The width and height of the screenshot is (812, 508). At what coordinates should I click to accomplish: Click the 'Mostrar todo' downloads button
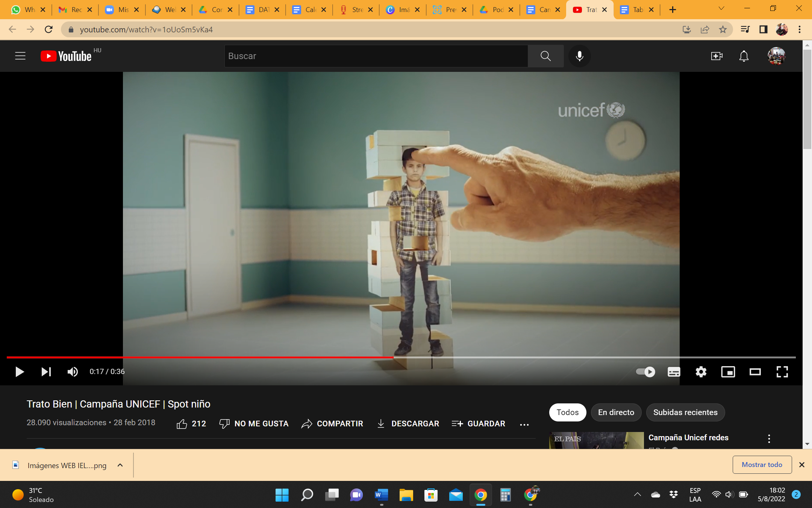[x=762, y=465]
